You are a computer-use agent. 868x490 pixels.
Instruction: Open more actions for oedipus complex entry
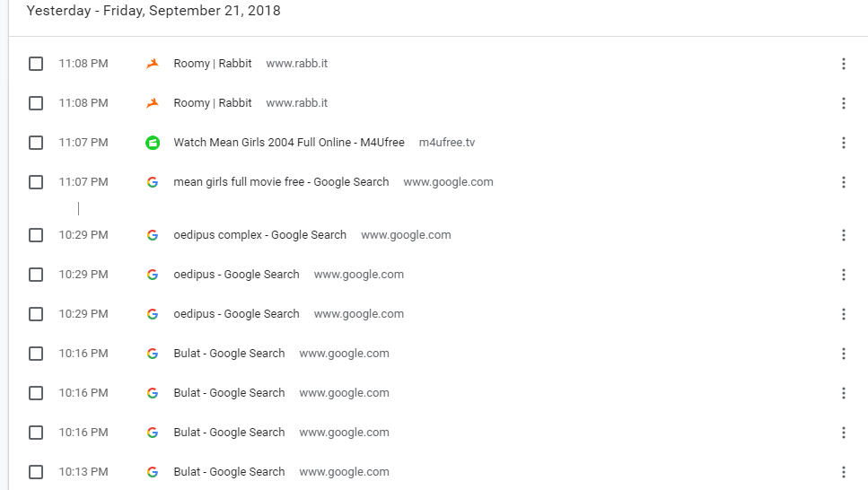pos(843,235)
